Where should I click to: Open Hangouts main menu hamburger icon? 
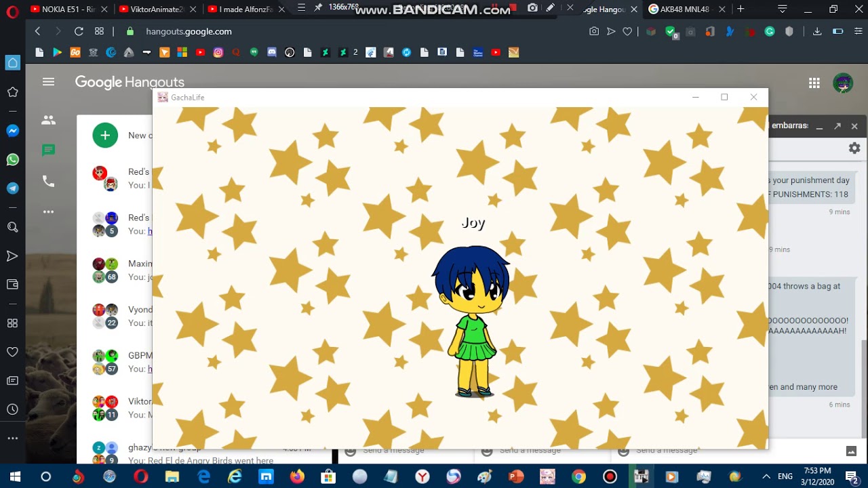[x=48, y=82]
